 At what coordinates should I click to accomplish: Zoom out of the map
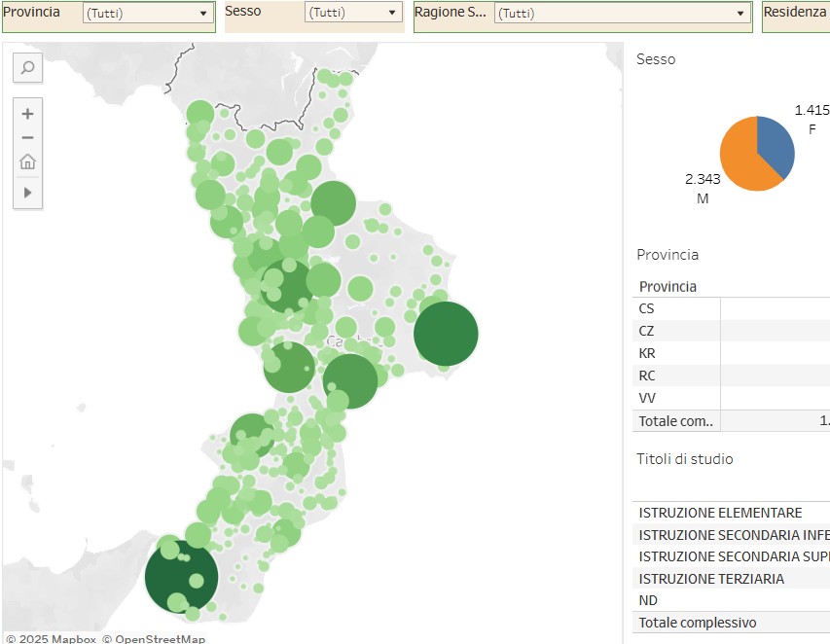point(27,137)
